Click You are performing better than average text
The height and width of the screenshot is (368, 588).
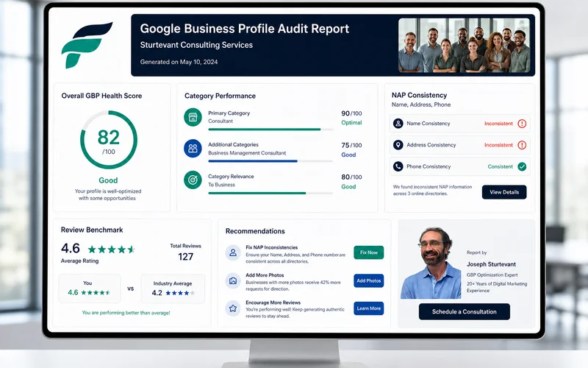click(126, 313)
